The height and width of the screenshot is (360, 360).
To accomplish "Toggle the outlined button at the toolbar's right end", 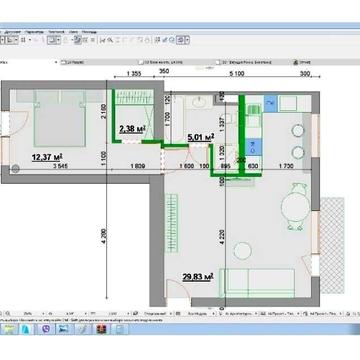I will 181,40.
